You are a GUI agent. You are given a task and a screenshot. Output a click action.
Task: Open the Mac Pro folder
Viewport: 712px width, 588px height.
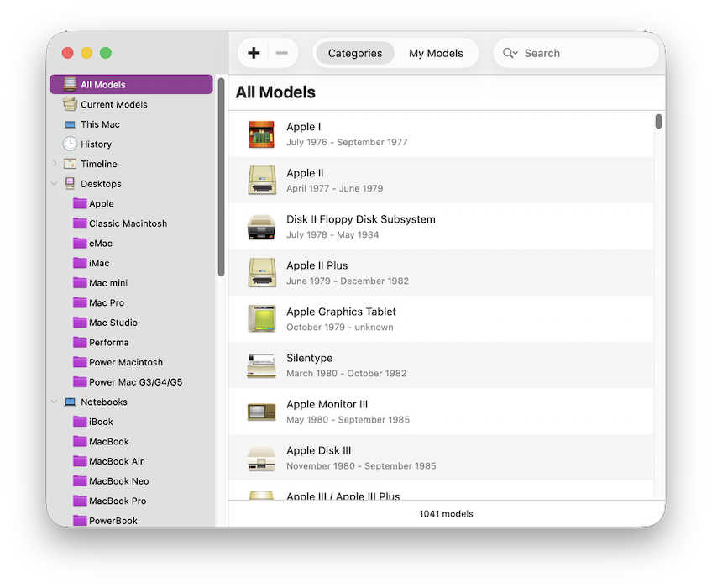(x=98, y=302)
